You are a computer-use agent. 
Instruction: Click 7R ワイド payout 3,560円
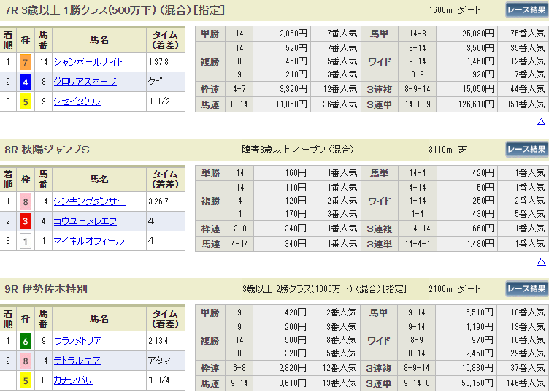point(480,48)
